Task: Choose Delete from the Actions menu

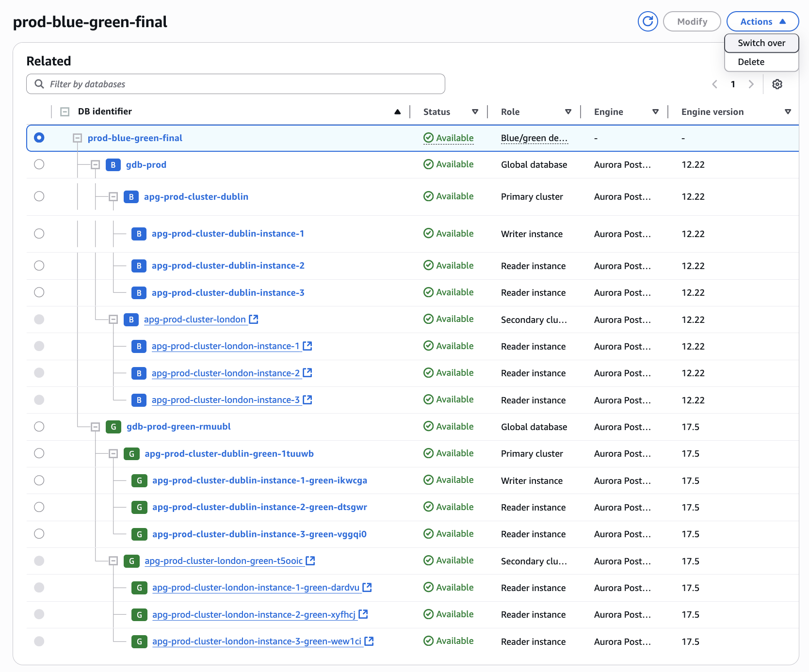Action: pos(751,62)
